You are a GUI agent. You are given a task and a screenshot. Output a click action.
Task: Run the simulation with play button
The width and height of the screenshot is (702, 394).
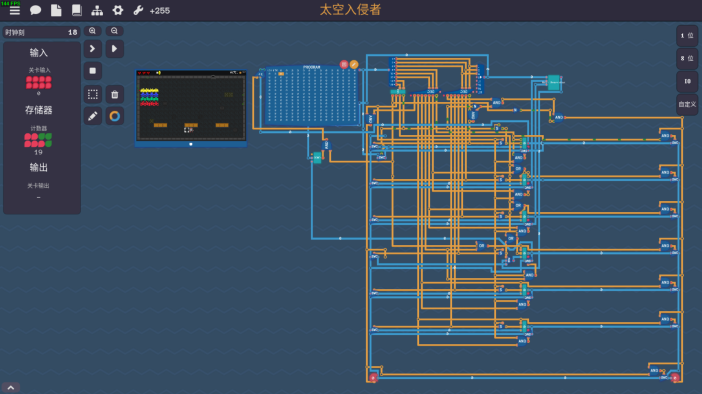pyautogui.click(x=115, y=48)
